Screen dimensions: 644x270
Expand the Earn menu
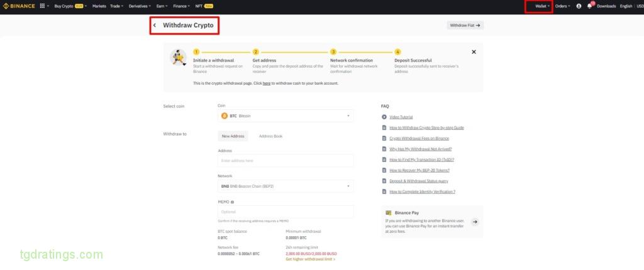click(162, 6)
